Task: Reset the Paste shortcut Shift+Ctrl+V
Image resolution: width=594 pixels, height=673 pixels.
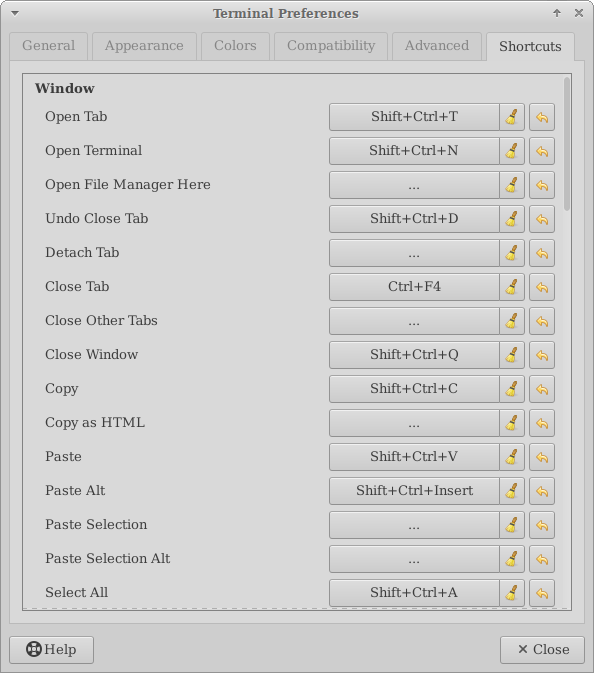Action: pyautogui.click(x=542, y=457)
